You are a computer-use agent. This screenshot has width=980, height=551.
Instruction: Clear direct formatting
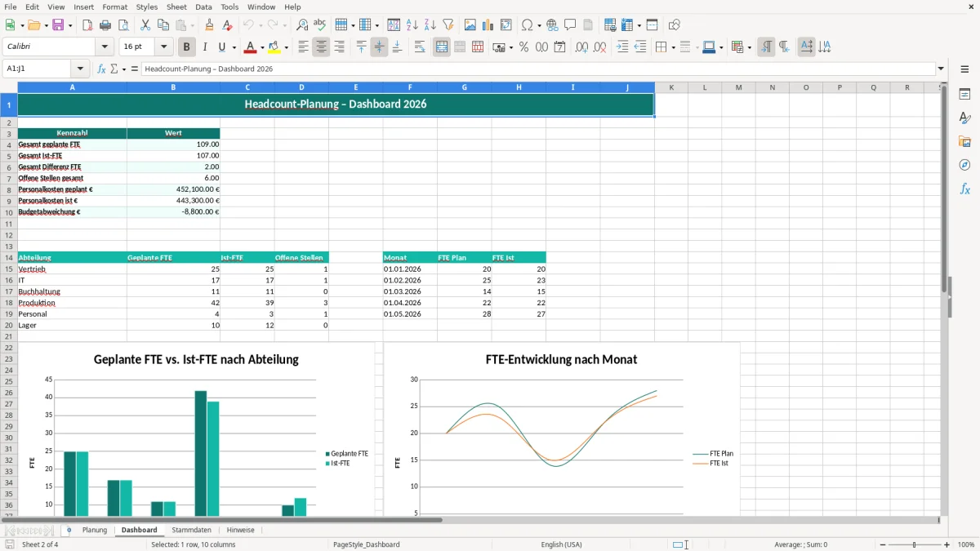(x=227, y=25)
